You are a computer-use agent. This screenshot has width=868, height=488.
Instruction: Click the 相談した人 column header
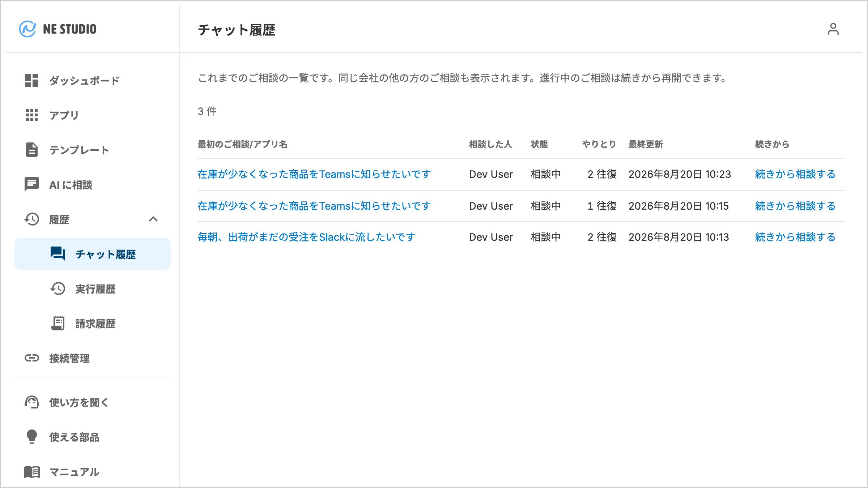pos(491,144)
